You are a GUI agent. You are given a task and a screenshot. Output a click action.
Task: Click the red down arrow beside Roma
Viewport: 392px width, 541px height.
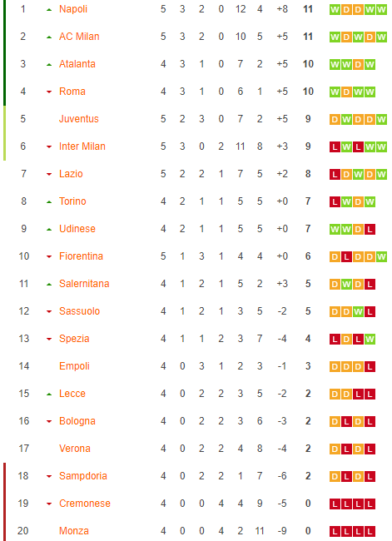click(49, 92)
